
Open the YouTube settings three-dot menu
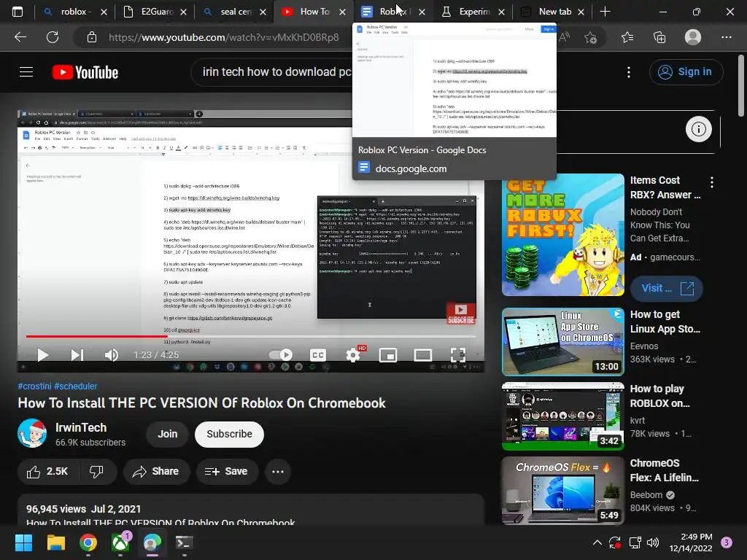(629, 72)
